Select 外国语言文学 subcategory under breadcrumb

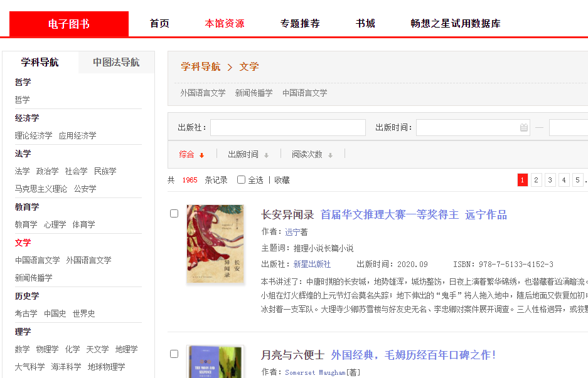tap(203, 93)
